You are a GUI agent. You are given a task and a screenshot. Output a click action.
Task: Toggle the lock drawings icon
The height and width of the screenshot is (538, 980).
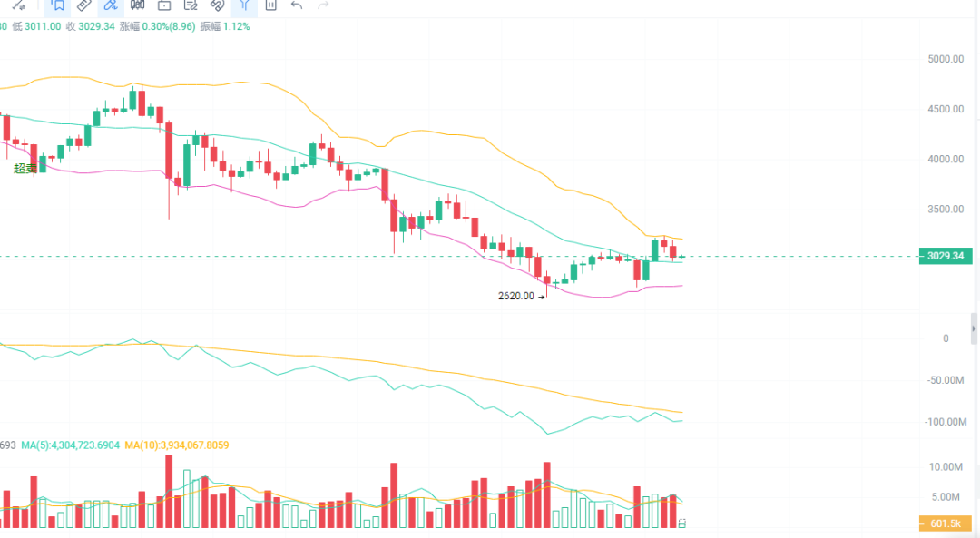[164, 5]
